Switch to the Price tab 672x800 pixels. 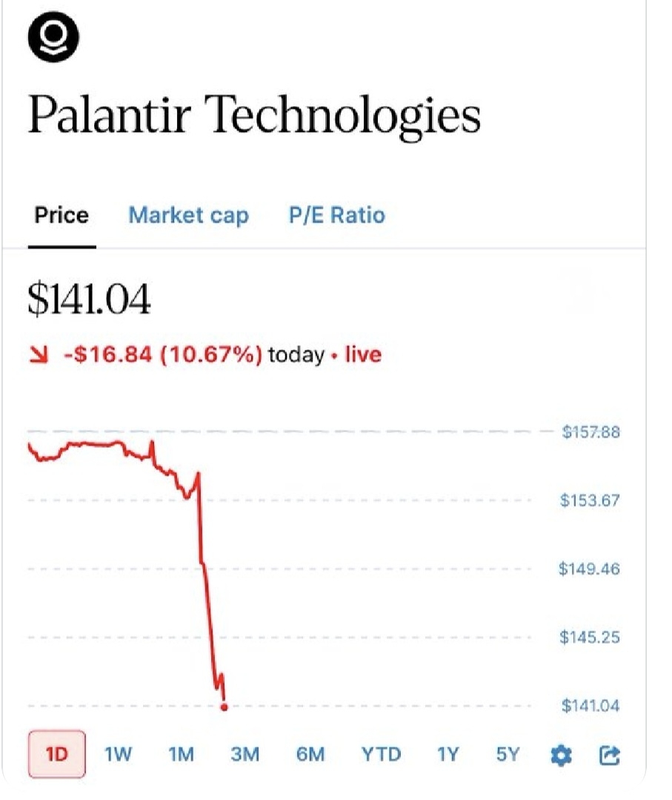pyautogui.click(x=61, y=216)
